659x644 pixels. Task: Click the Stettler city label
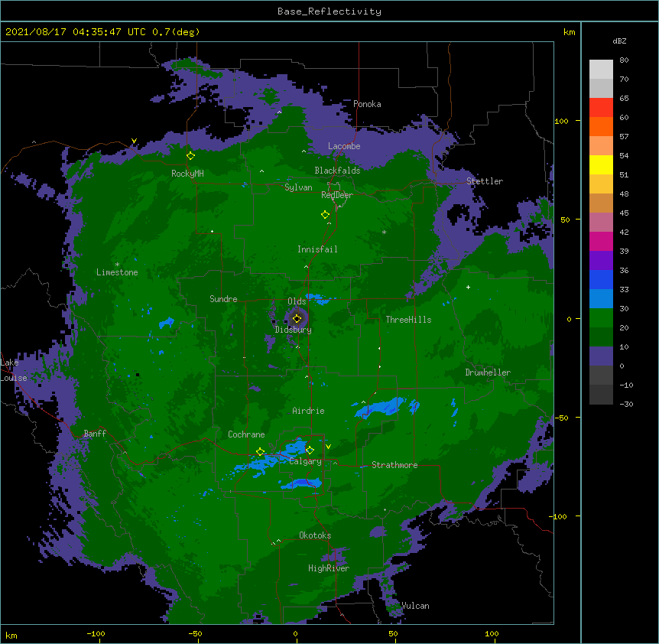pyautogui.click(x=485, y=181)
